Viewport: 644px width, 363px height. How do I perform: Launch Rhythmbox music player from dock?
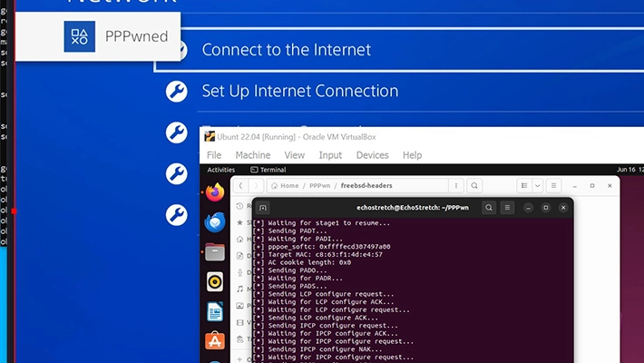(x=215, y=281)
